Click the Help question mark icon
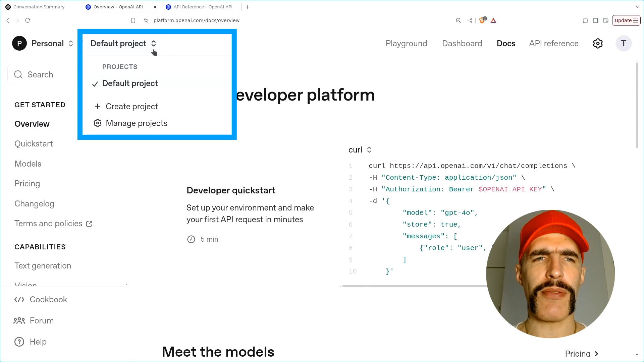644x362 pixels. pos(19,342)
